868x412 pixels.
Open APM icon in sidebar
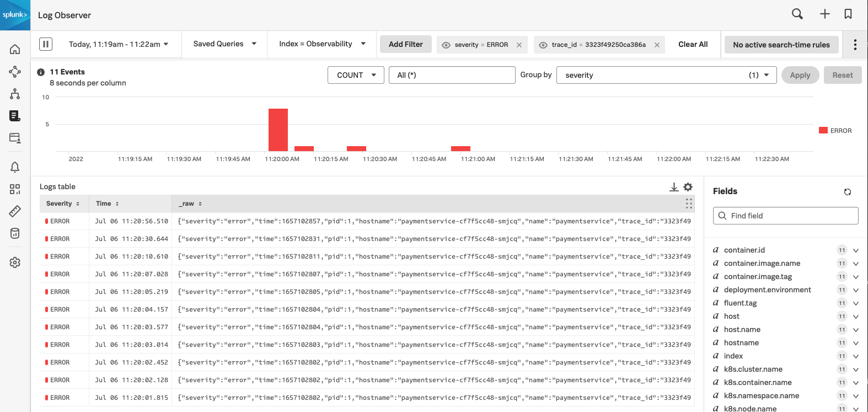pyautogui.click(x=15, y=71)
